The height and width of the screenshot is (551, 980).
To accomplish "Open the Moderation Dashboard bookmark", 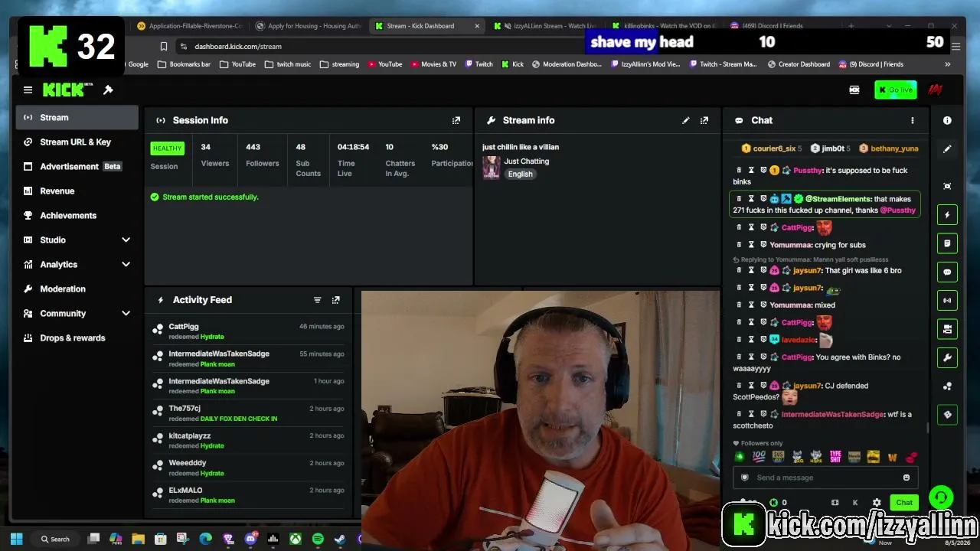I will click(567, 64).
